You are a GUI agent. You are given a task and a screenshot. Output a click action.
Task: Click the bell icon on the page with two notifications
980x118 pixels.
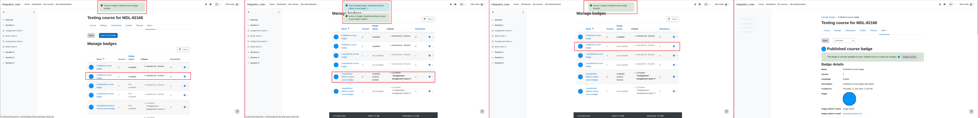451,4
